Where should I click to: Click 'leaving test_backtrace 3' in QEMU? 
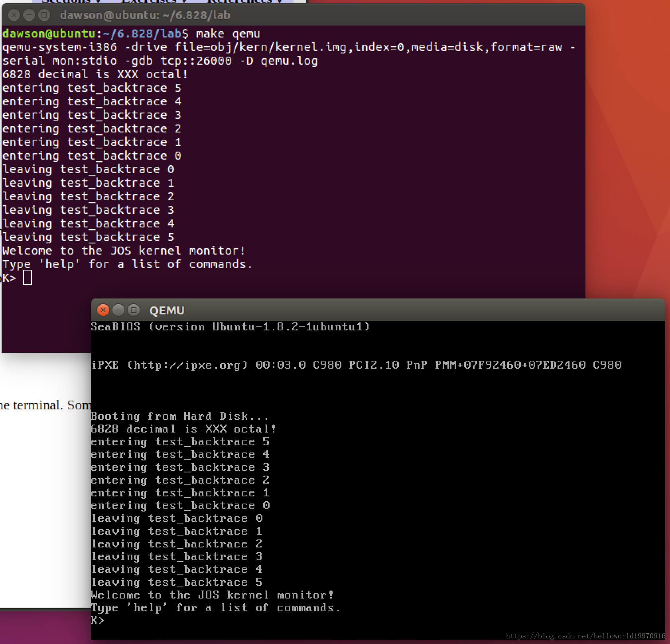tap(177, 557)
